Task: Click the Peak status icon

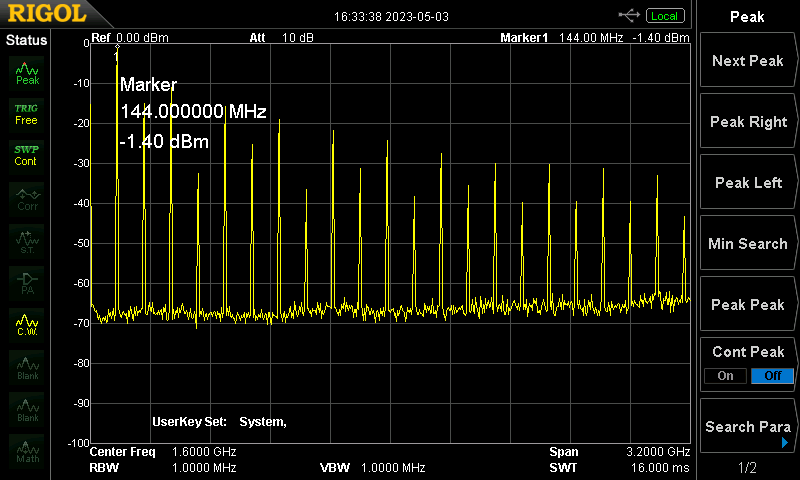Action: 27,72
